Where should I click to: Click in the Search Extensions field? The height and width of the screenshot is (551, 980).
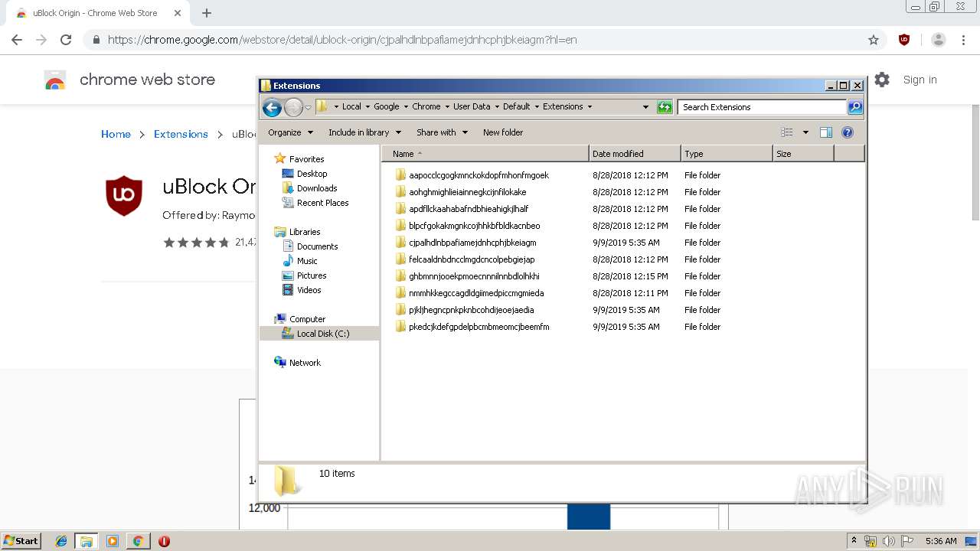(763, 107)
